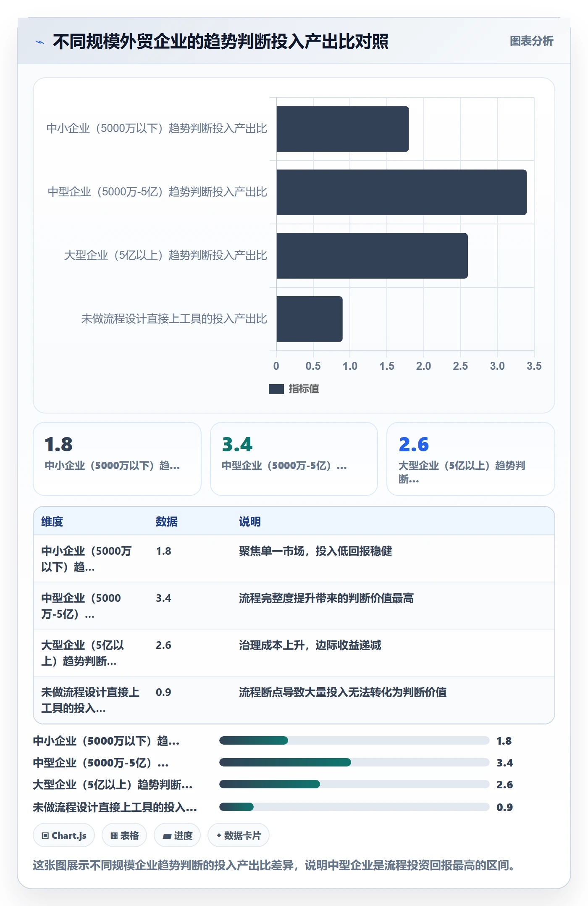The image size is (588, 906).
Task: Click the 图表分析 label in the header
Action: [x=531, y=41]
